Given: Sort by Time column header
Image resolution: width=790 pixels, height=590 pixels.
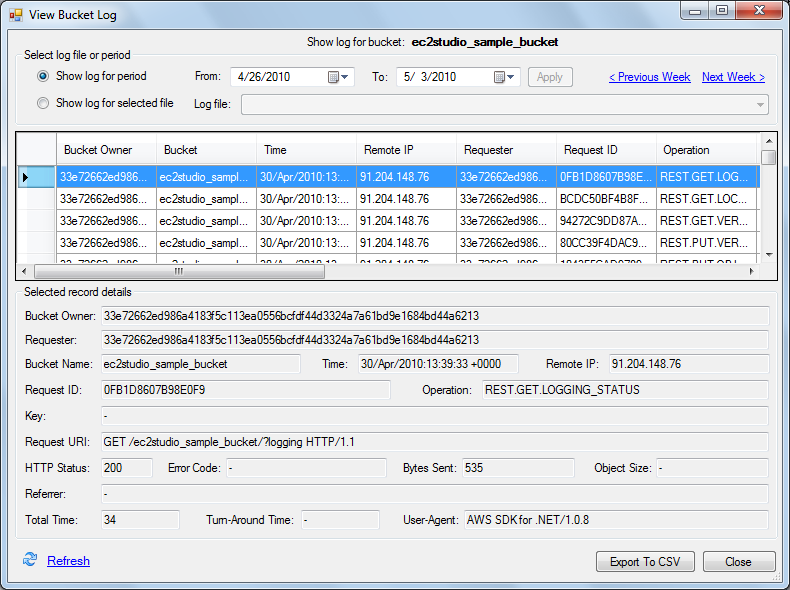Looking at the screenshot, I should [x=306, y=150].
